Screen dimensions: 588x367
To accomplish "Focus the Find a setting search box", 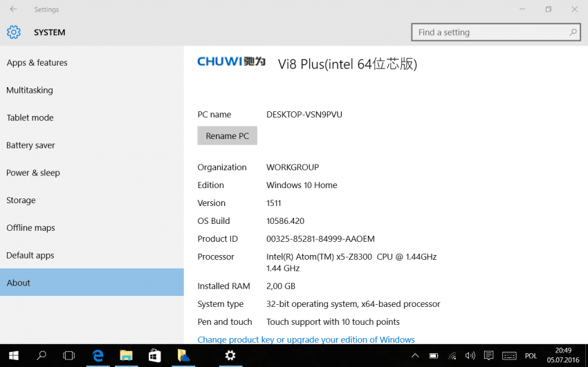I will pyautogui.click(x=496, y=32).
